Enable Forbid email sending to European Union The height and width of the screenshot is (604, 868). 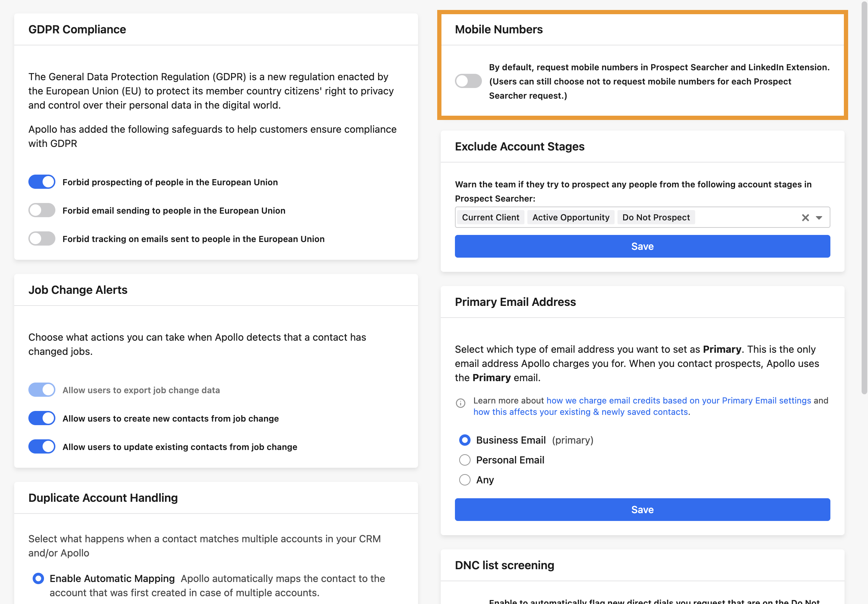click(42, 210)
